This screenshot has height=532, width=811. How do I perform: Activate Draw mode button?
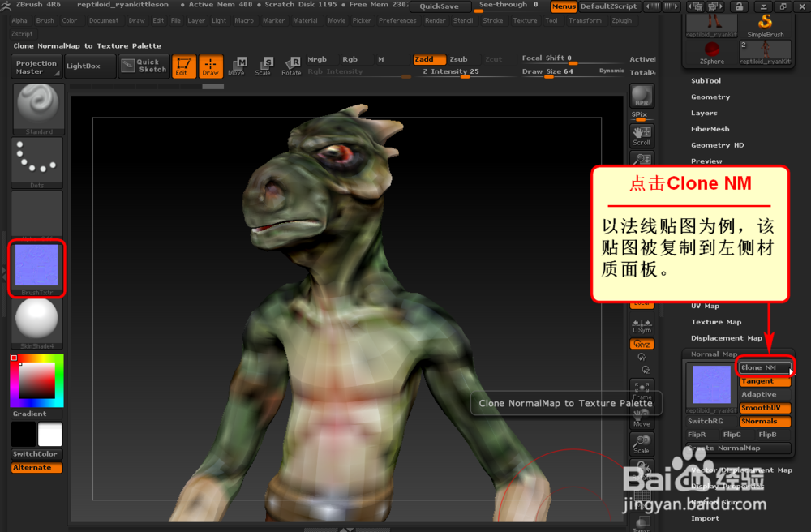(x=211, y=66)
